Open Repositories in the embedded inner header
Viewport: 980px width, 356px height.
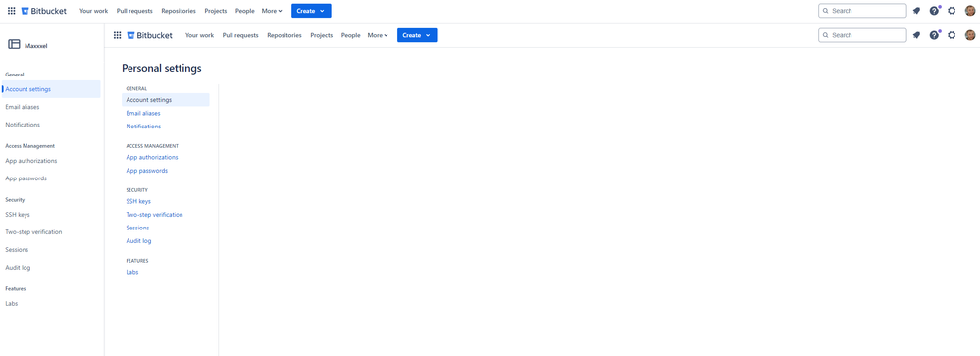point(284,35)
